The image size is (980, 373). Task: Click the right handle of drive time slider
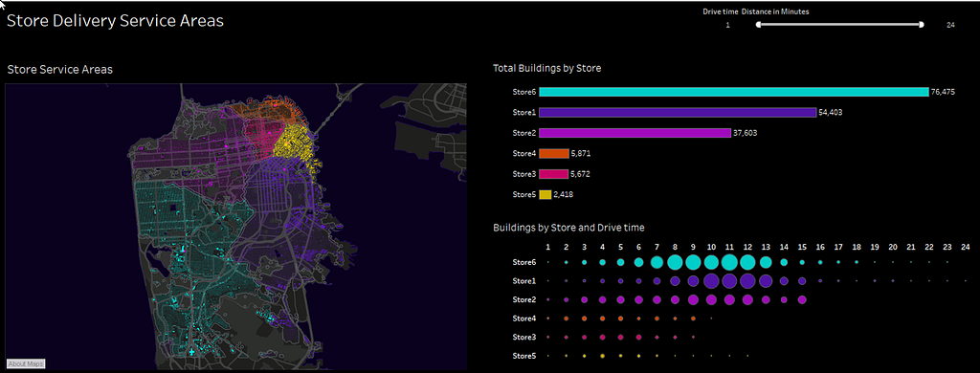922,25
